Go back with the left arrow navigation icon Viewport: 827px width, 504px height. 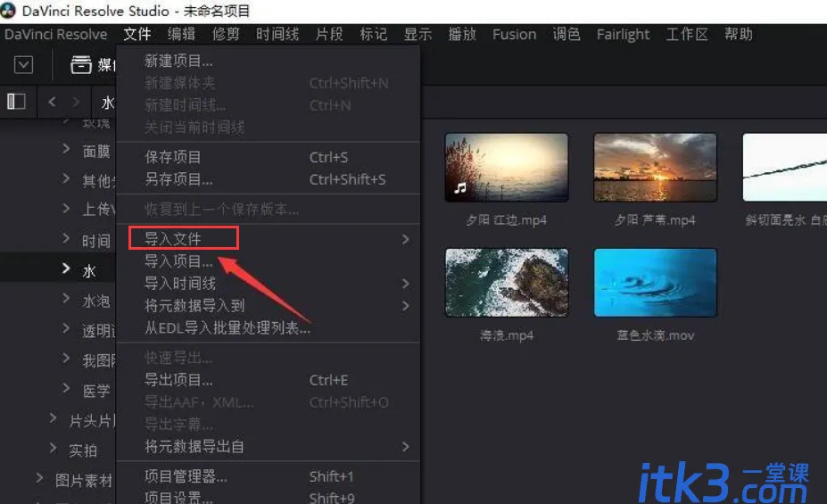[52, 101]
